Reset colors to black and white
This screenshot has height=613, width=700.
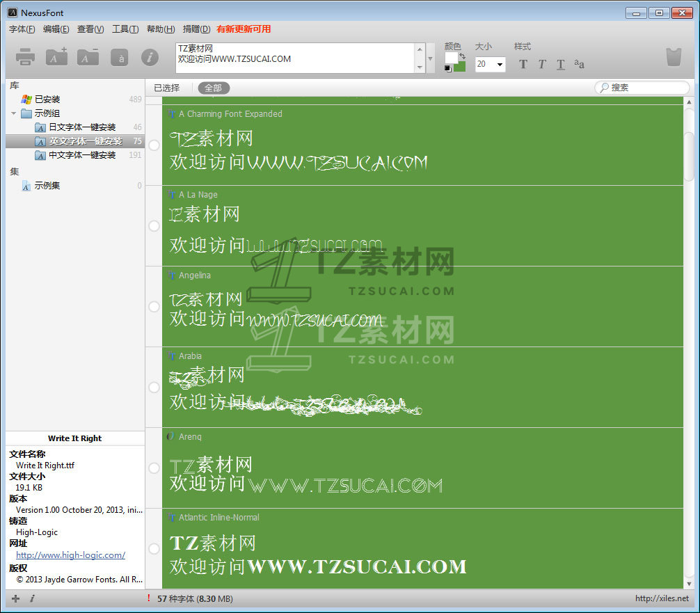[448, 68]
